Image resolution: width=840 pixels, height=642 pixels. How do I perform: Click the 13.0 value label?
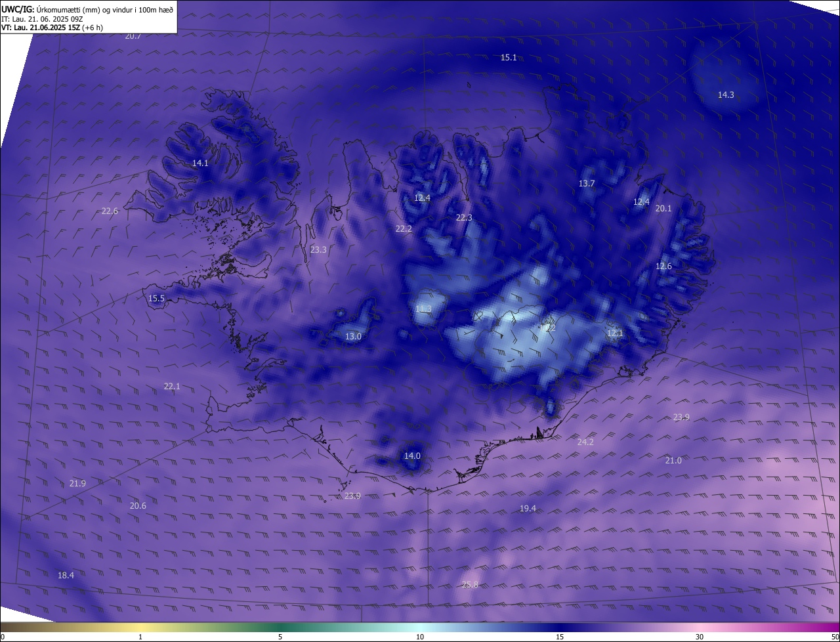tap(353, 337)
